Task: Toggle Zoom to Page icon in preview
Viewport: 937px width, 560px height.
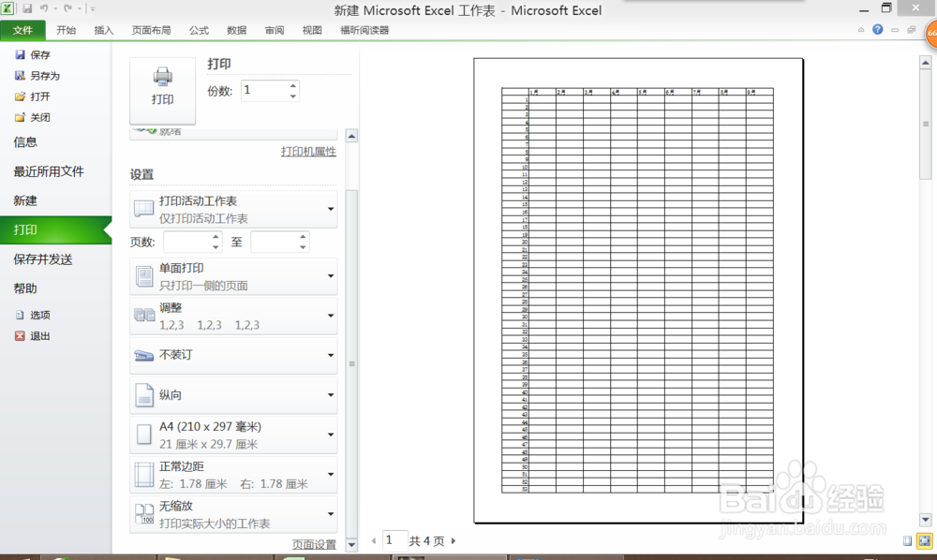Action: (x=925, y=541)
